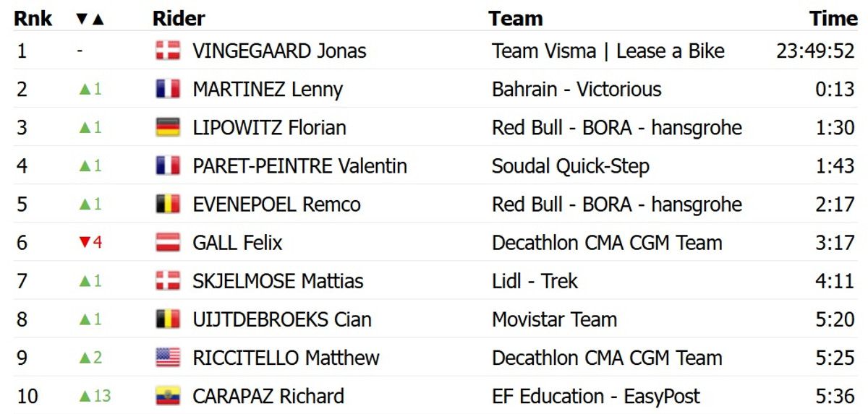Click red down arrow in Gall's row
Viewport: 868px width, 414px height.
pos(84,243)
